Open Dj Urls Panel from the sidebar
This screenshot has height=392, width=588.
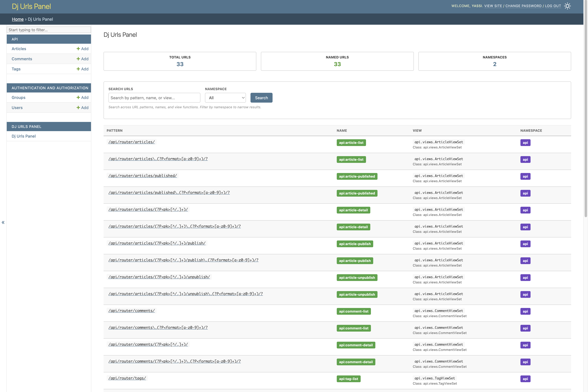click(23, 136)
